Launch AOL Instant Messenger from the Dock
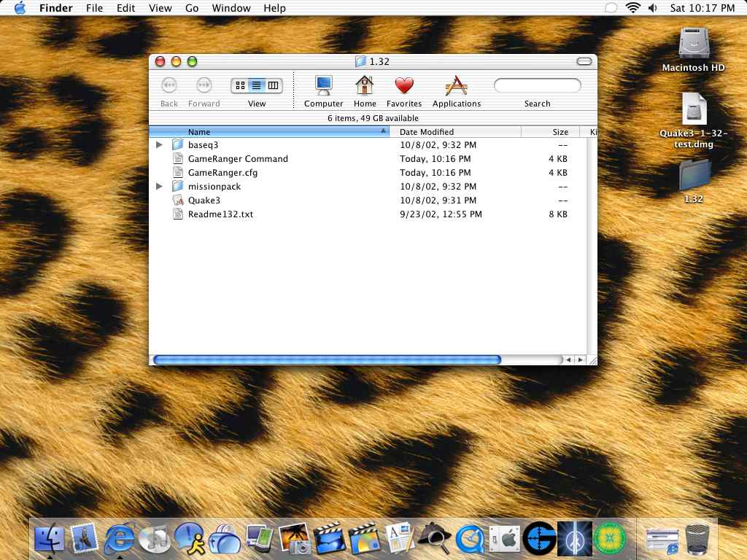The image size is (747, 560). point(189,539)
